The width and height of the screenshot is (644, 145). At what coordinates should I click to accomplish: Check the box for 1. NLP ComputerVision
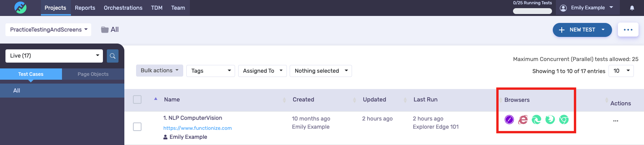[x=137, y=127]
